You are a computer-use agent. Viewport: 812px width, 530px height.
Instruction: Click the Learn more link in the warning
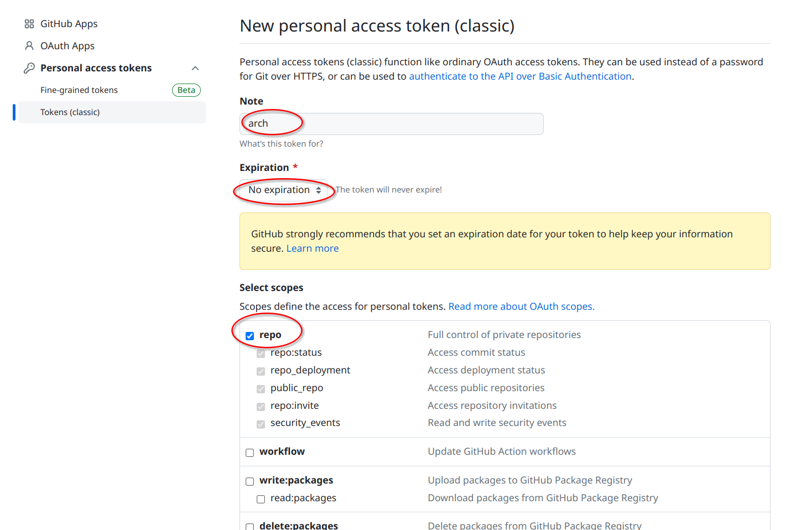pyautogui.click(x=313, y=248)
